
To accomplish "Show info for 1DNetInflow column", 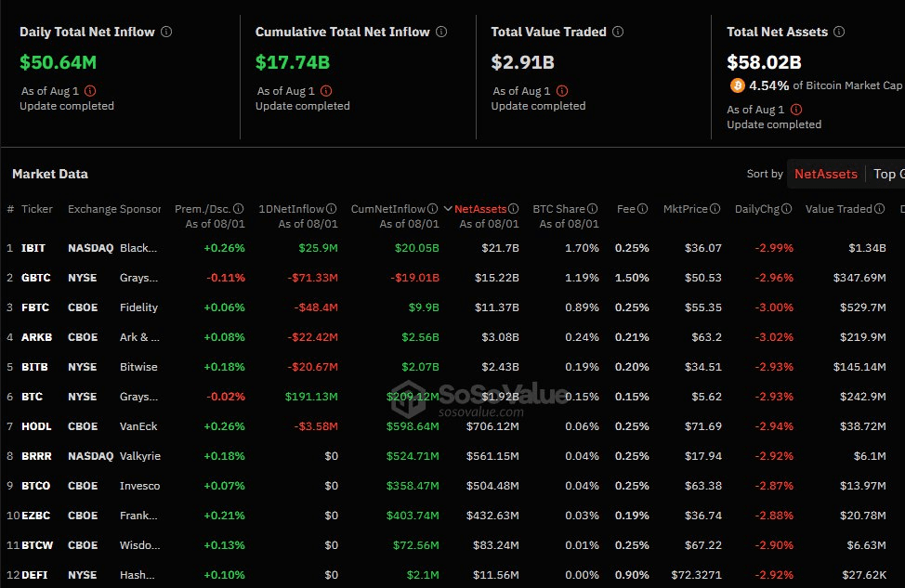I will [x=332, y=209].
